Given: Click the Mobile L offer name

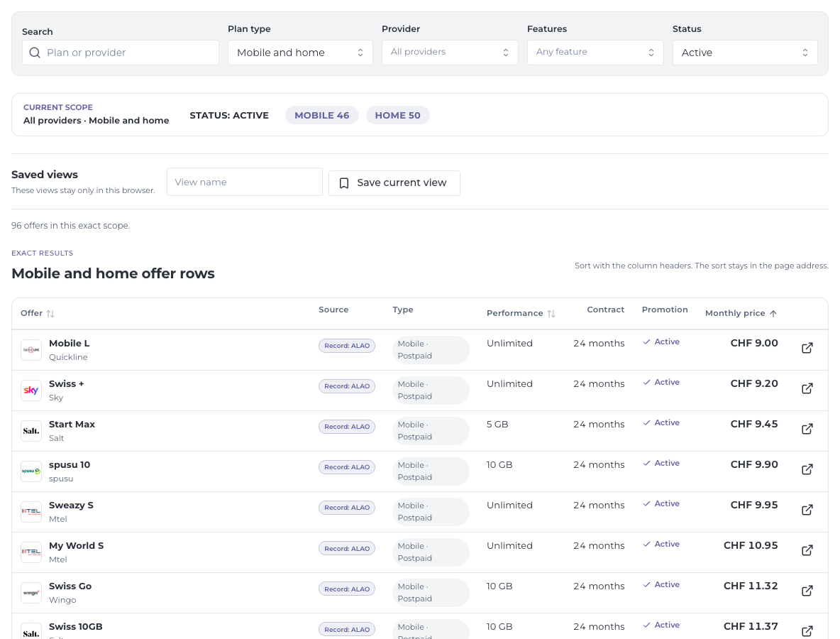Looking at the screenshot, I should pyautogui.click(x=69, y=343).
